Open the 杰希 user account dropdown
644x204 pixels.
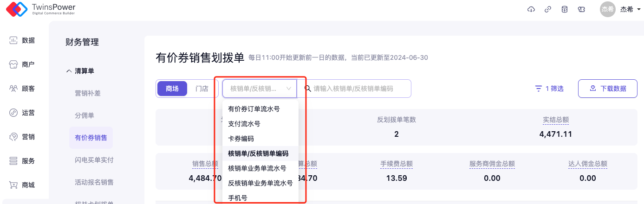click(x=620, y=9)
